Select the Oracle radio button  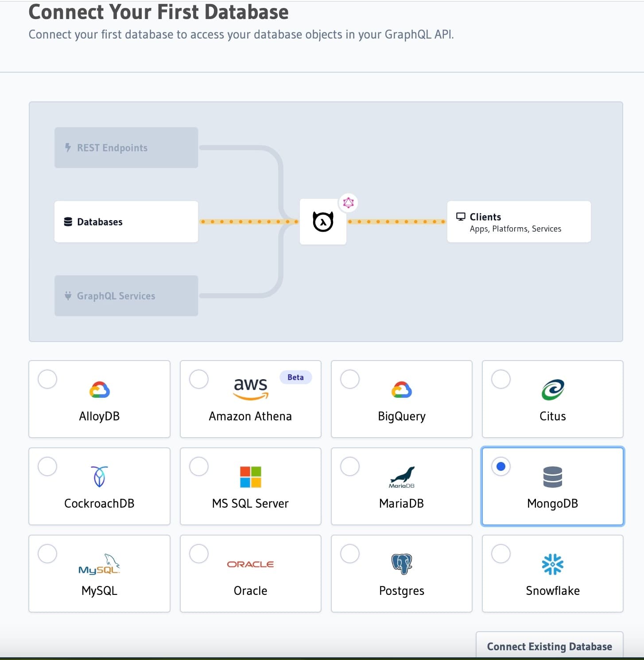pos(199,554)
